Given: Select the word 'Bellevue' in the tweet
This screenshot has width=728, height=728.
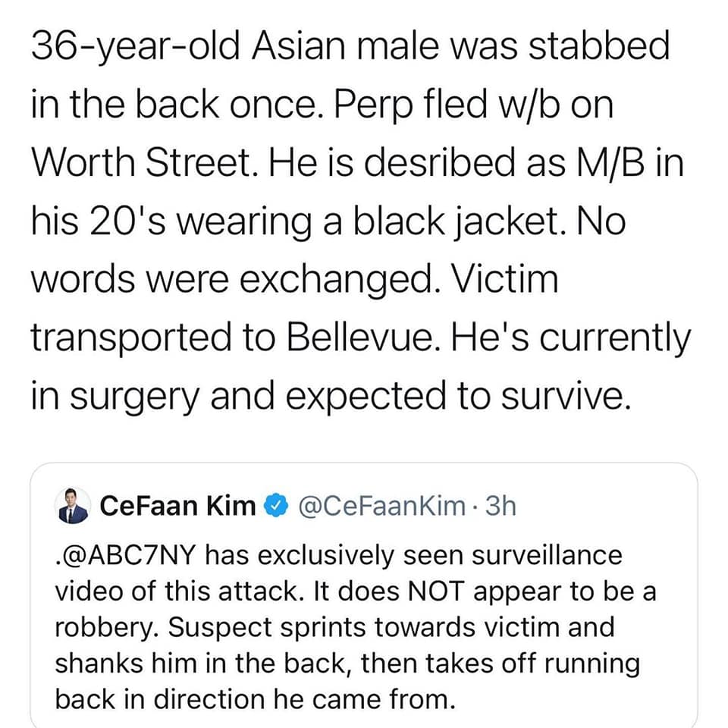Looking at the screenshot, I should tap(359, 337).
